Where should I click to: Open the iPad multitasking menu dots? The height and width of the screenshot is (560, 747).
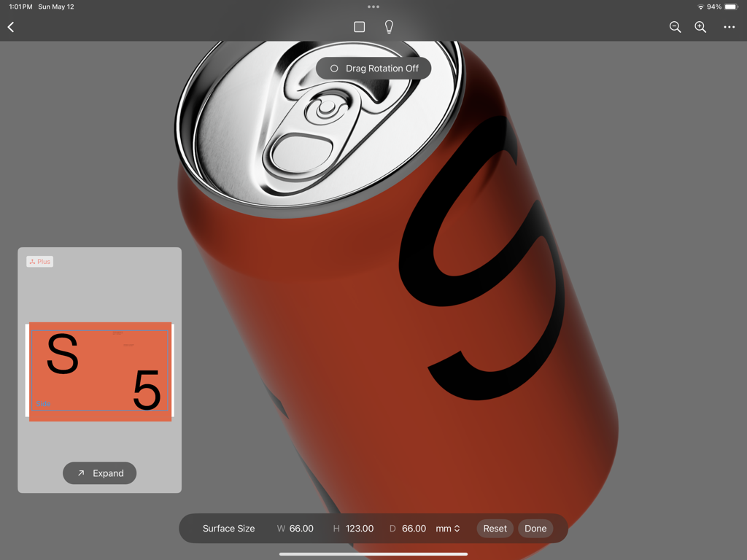click(x=373, y=7)
